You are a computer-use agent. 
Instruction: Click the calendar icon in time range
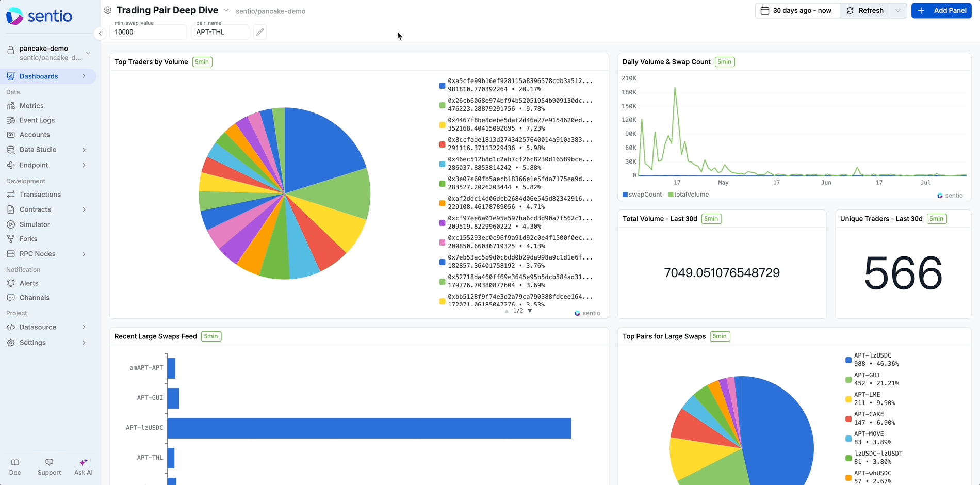point(765,10)
